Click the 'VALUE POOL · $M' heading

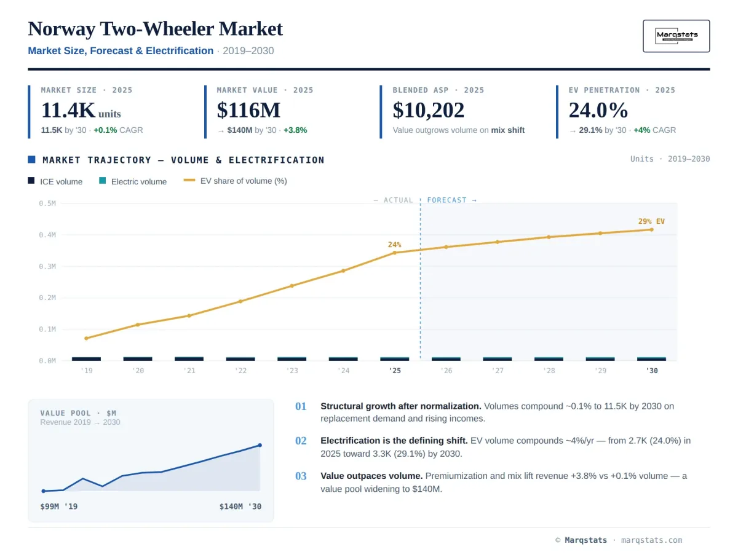coord(78,413)
